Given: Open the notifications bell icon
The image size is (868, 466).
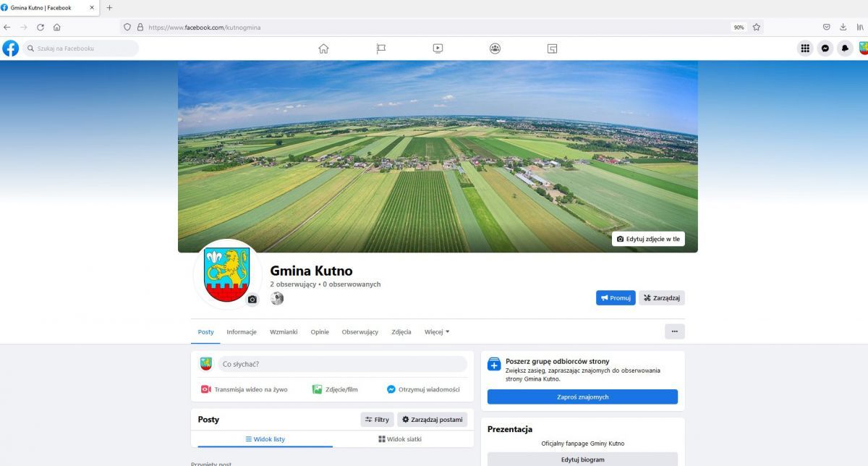Looking at the screenshot, I should (x=845, y=48).
